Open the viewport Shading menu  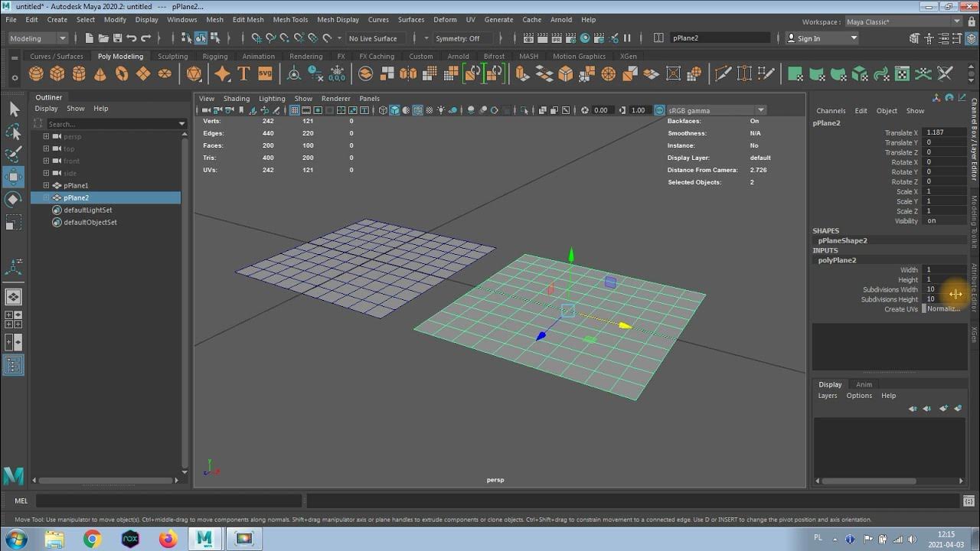pos(237,99)
